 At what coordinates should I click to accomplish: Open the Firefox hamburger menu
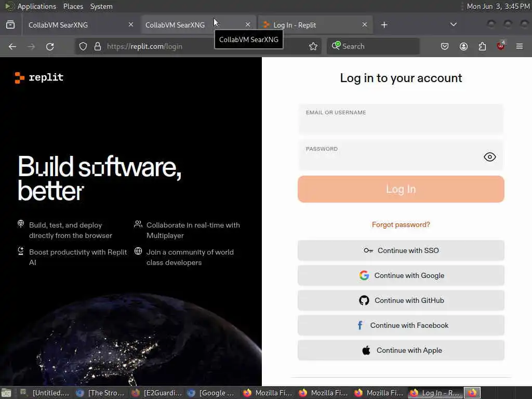click(x=520, y=46)
